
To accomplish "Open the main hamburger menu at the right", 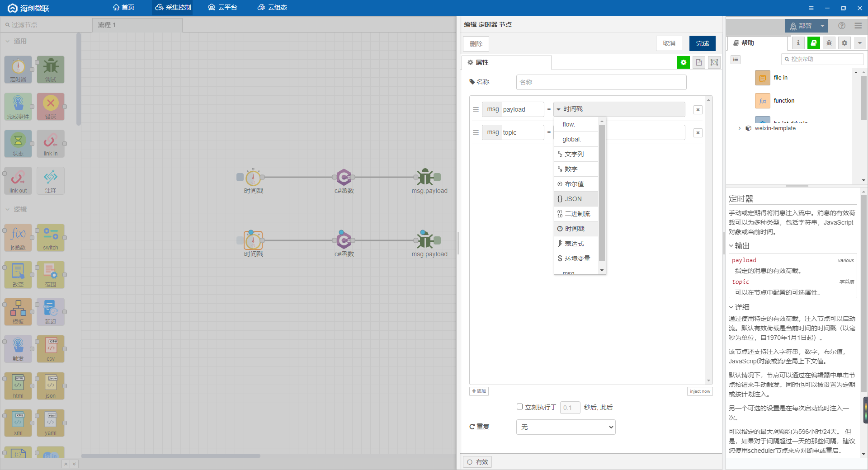I will [x=858, y=26].
